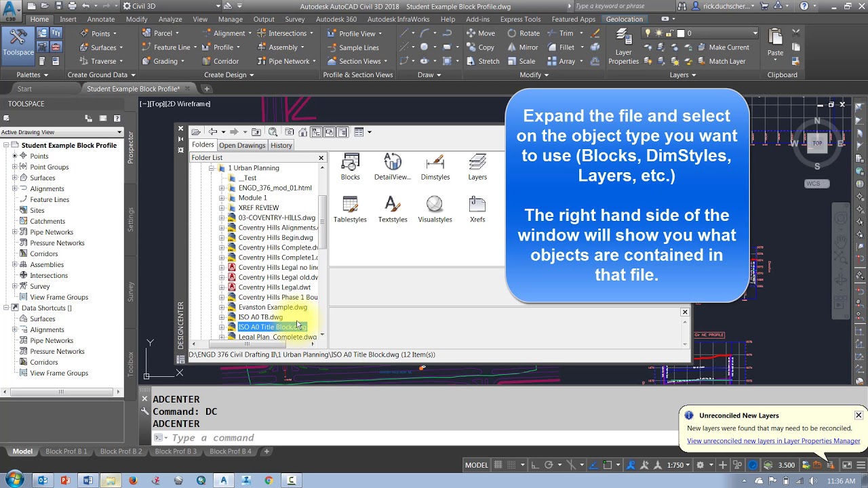Select the Scale tool in the ribbon
868x488 pixels.
pyautogui.click(x=521, y=61)
